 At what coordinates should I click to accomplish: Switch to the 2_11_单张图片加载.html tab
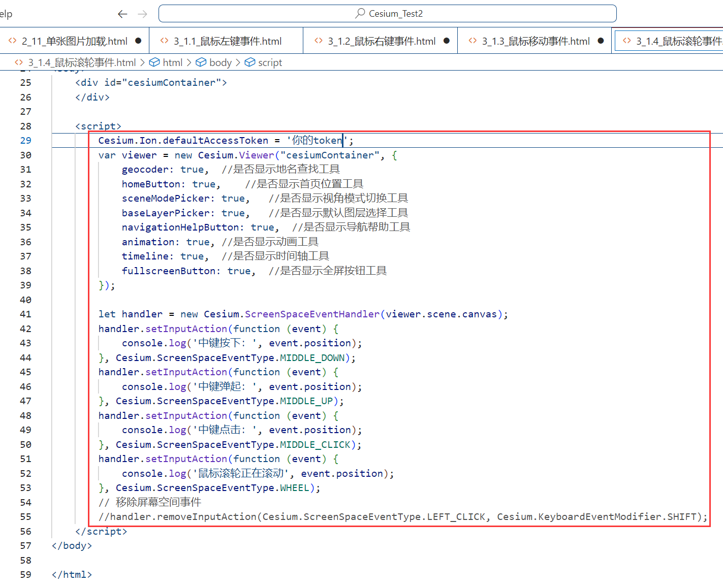[74, 41]
